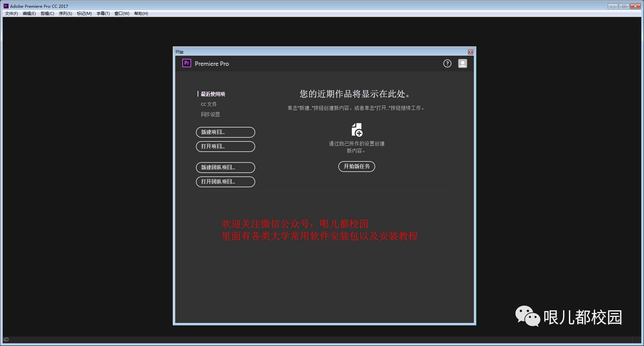644x346 pixels.
Task: Click the 打开项目... button
Action: point(225,147)
